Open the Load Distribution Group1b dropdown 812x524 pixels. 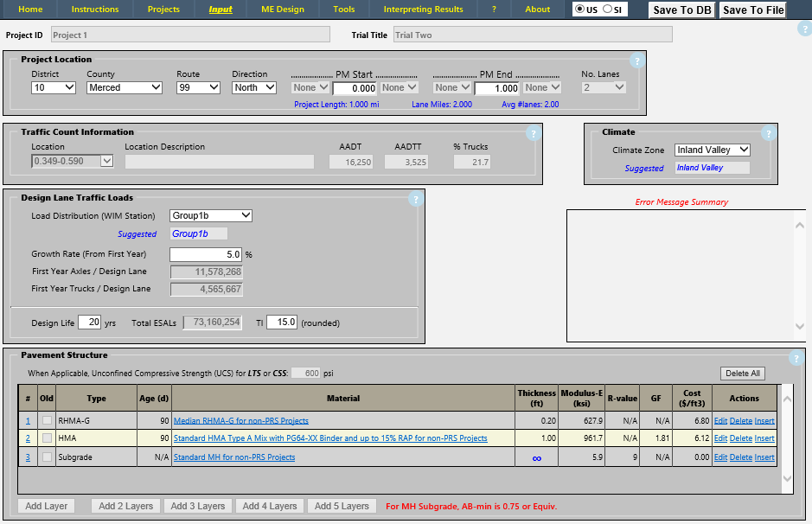coord(210,215)
